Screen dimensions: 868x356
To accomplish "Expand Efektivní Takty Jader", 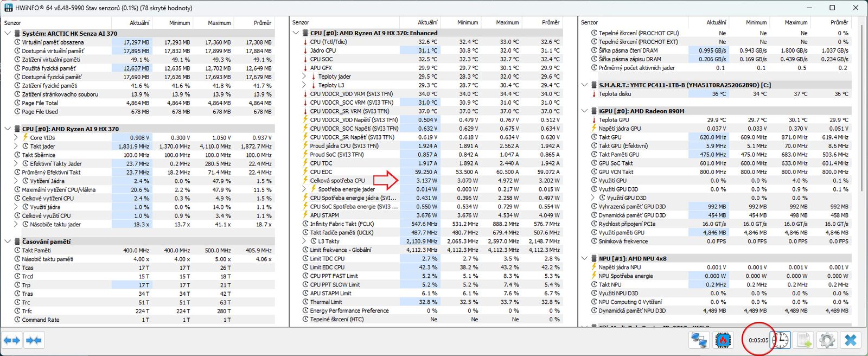I will [x=16, y=163].
